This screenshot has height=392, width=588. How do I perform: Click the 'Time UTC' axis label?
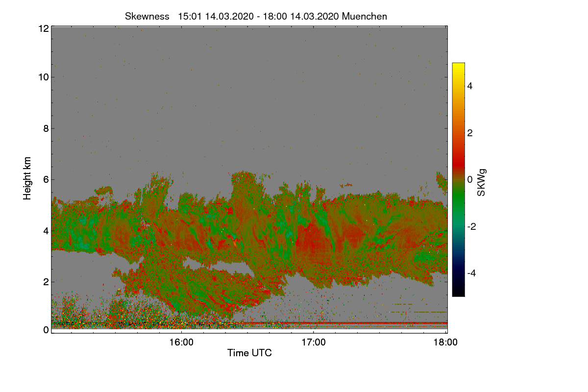(x=249, y=353)
